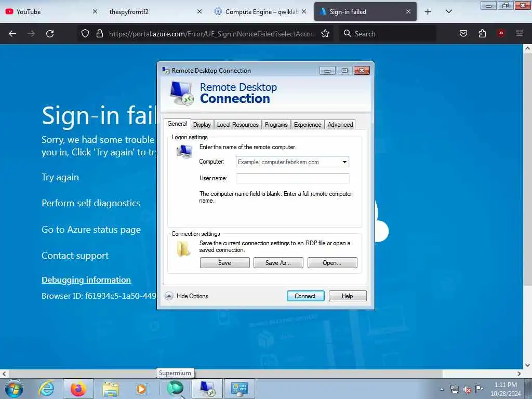
Task: Click the Debugging information link
Action: [x=86, y=280]
